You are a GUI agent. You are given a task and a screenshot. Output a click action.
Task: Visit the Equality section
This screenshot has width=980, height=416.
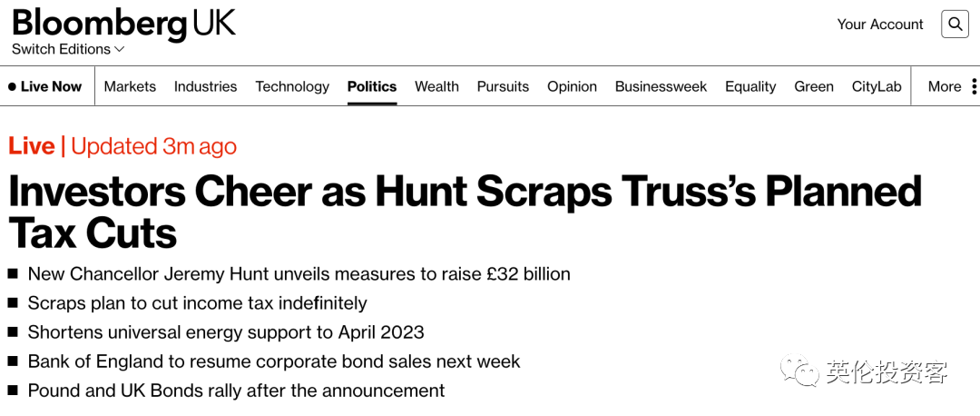coord(750,86)
